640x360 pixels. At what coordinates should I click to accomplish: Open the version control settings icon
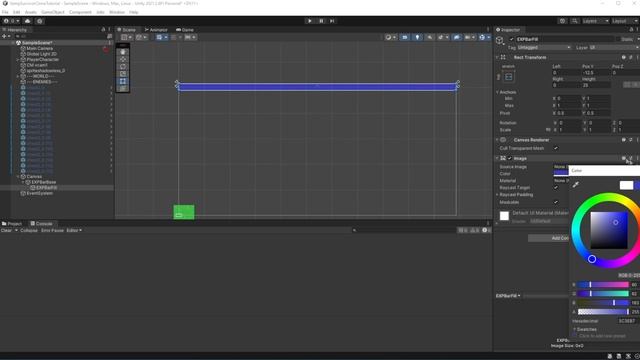pos(40,21)
